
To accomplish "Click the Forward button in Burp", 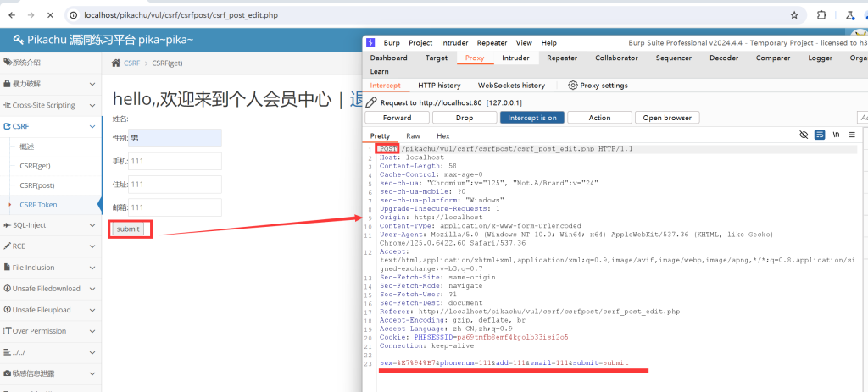I will coord(398,118).
